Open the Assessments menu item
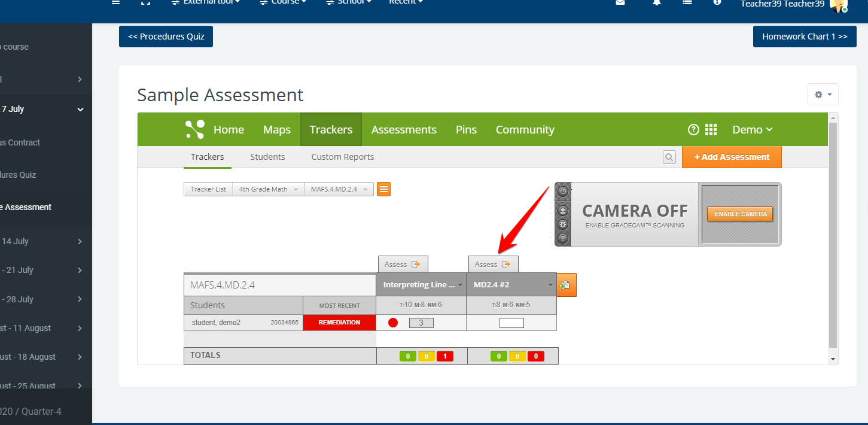The width and height of the screenshot is (868, 425). [404, 130]
